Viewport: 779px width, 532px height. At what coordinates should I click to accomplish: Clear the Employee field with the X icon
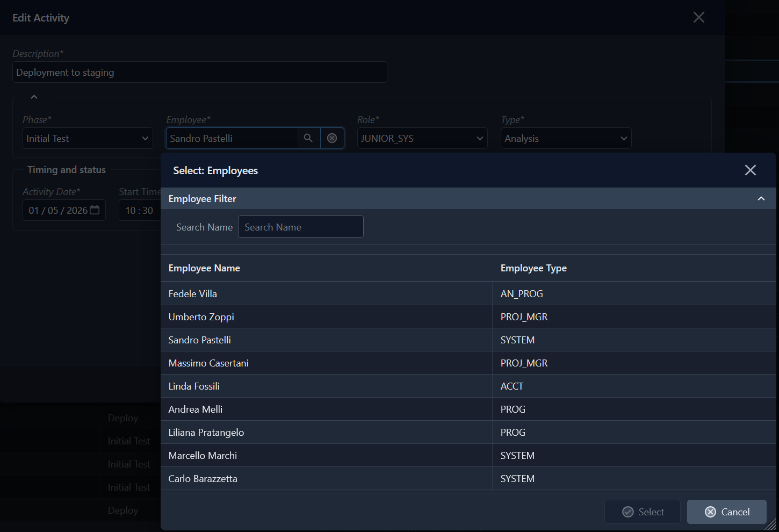point(332,138)
